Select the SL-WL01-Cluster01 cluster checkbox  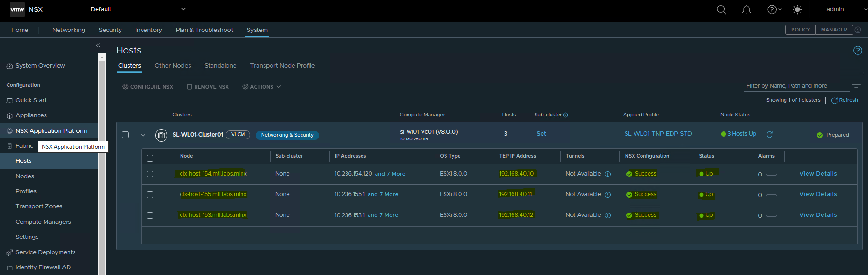pyautogui.click(x=125, y=135)
